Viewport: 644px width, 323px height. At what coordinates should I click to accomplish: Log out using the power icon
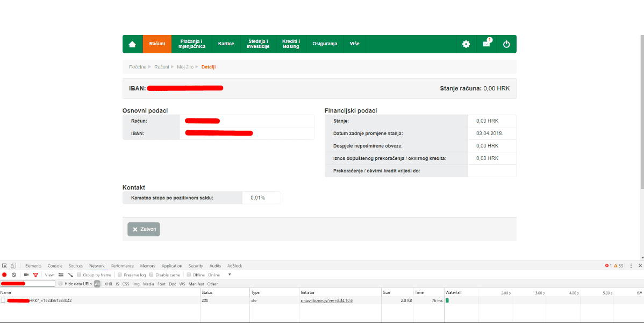[x=506, y=44]
